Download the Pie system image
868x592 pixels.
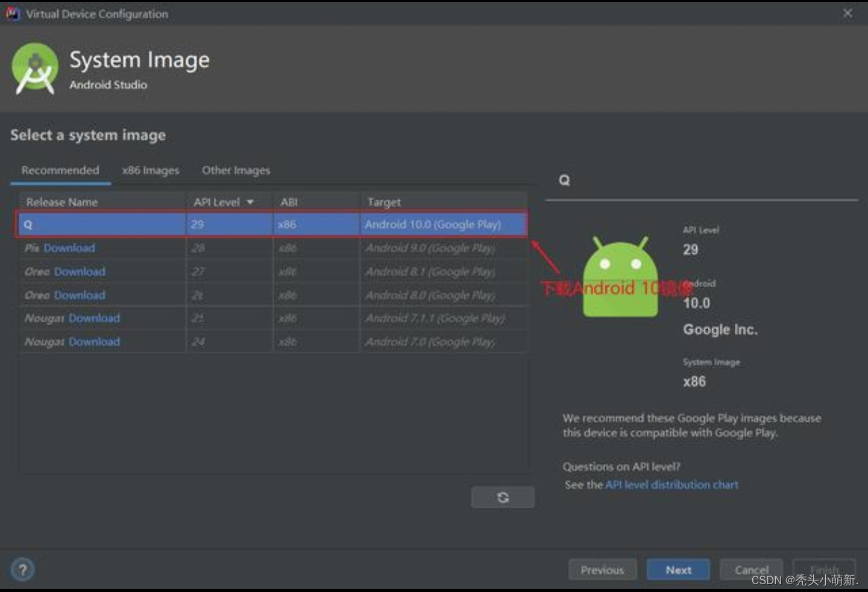click(x=69, y=248)
